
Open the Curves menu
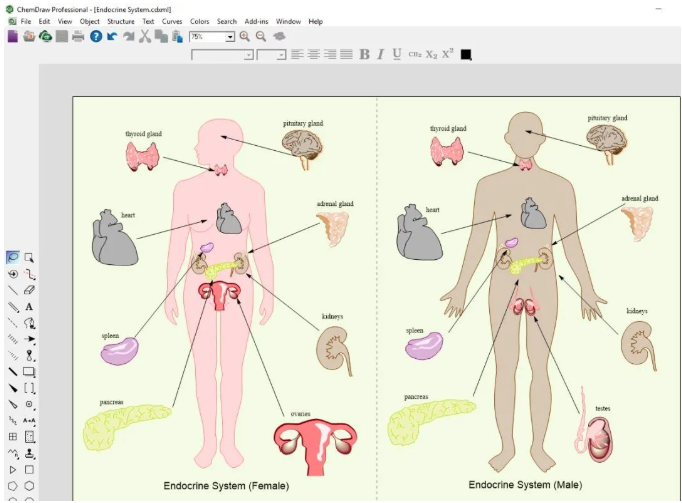172,21
